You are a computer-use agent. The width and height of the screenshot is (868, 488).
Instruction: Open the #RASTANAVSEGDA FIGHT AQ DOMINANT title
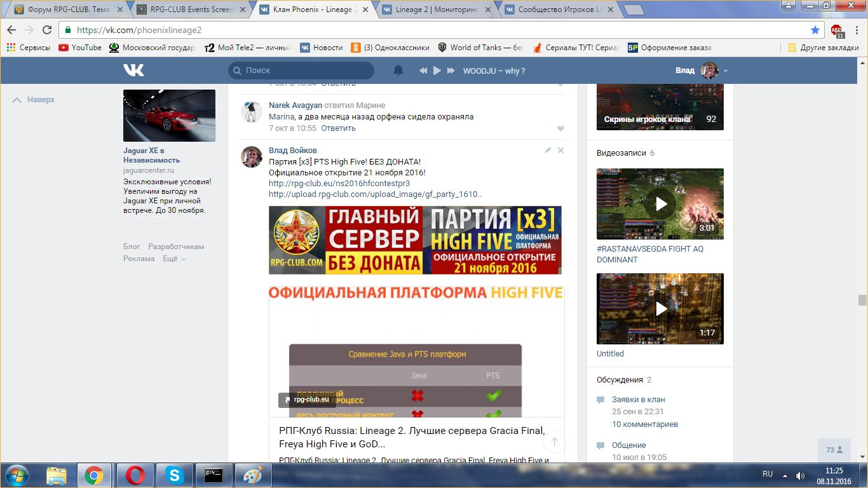[x=650, y=254]
